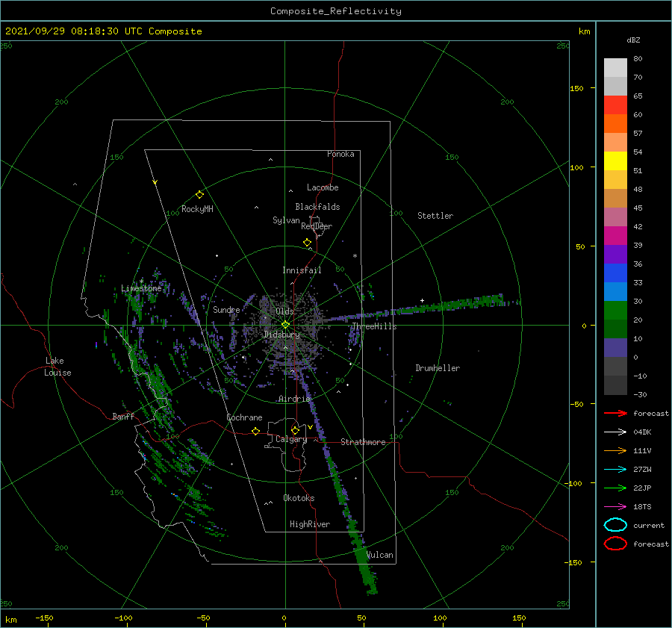Click the Cochrane label
The image size is (672, 628).
click(x=244, y=417)
